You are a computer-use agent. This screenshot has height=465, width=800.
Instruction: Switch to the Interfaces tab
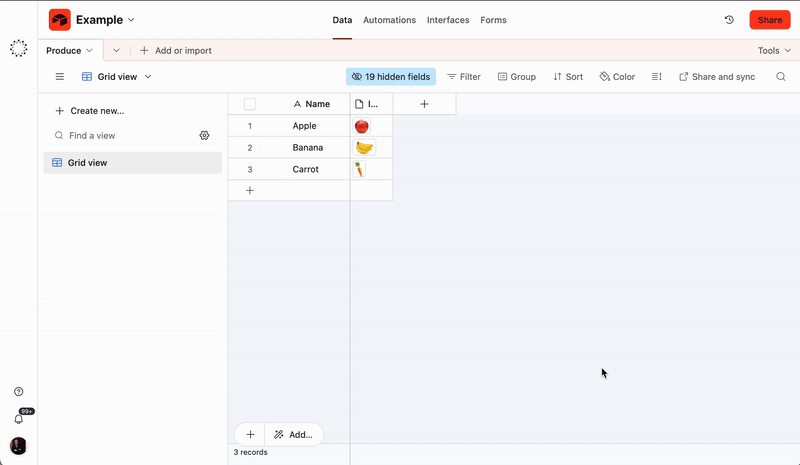pos(448,20)
